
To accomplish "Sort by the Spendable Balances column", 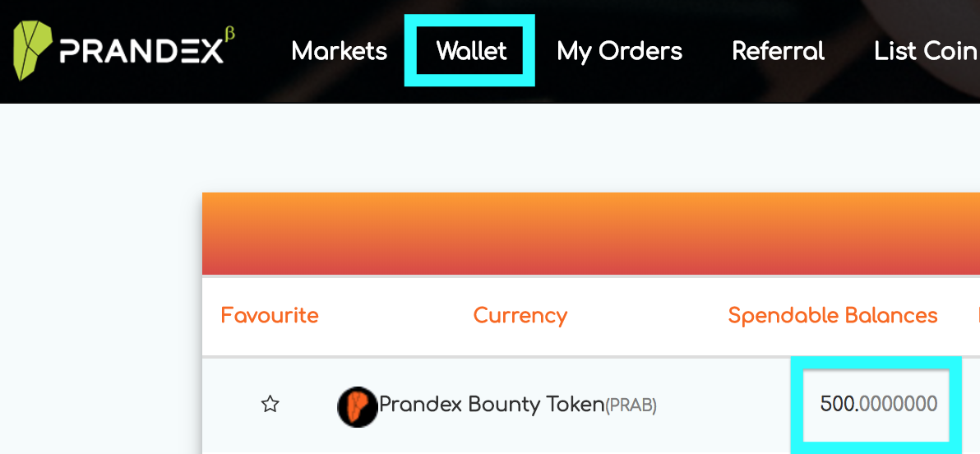I will point(832,316).
